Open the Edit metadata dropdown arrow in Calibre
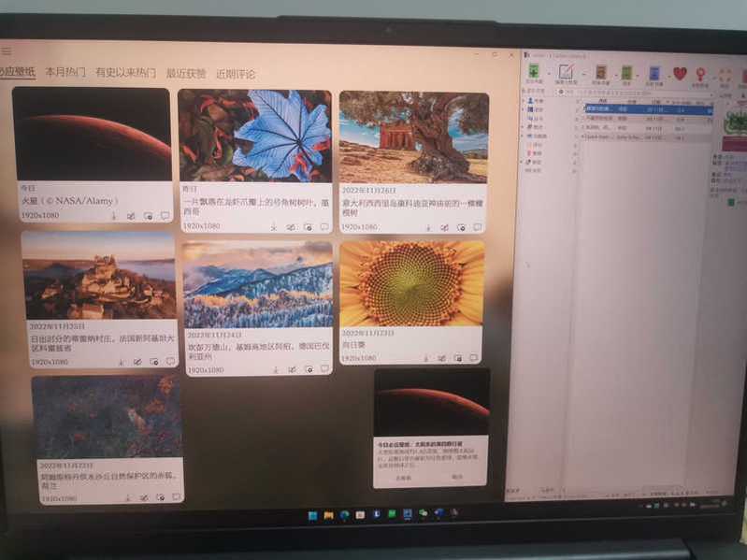The height and width of the screenshot is (560, 747). [x=583, y=74]
